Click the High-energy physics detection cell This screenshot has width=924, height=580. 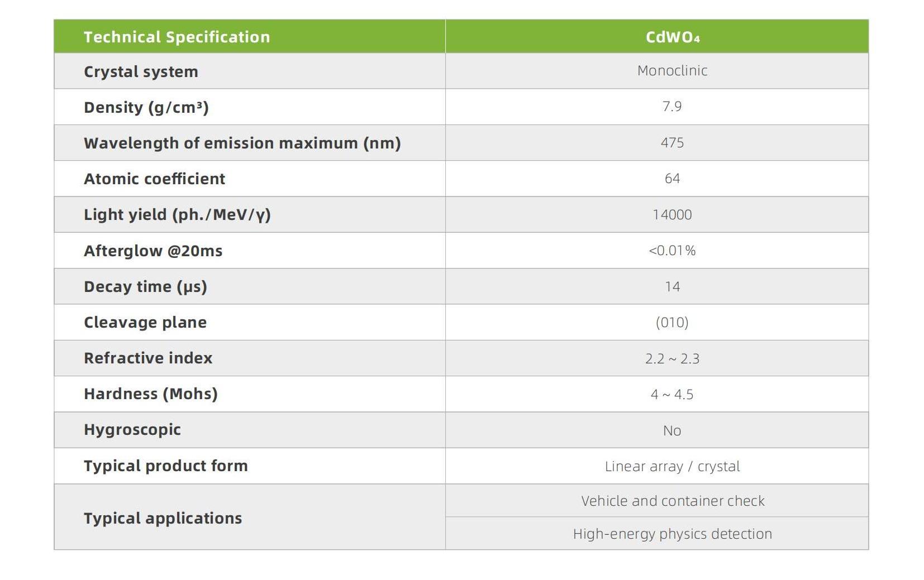[x=672, y=534]
